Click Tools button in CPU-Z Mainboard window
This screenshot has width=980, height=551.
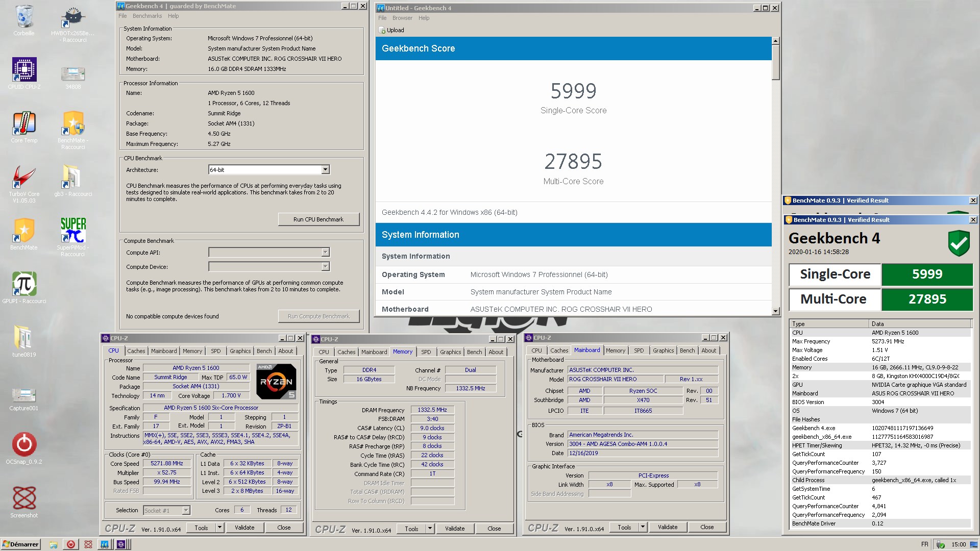(x=624, y=527)
